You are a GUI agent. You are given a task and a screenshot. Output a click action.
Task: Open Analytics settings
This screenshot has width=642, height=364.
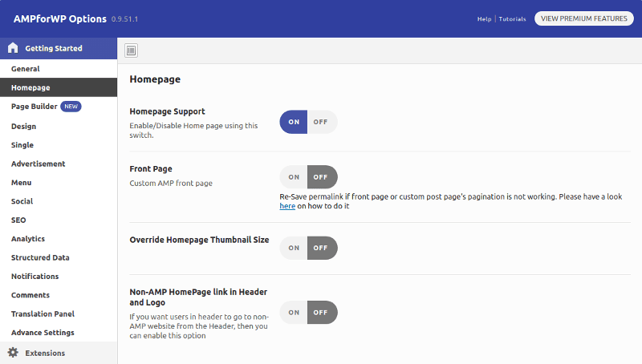[59, 239]
